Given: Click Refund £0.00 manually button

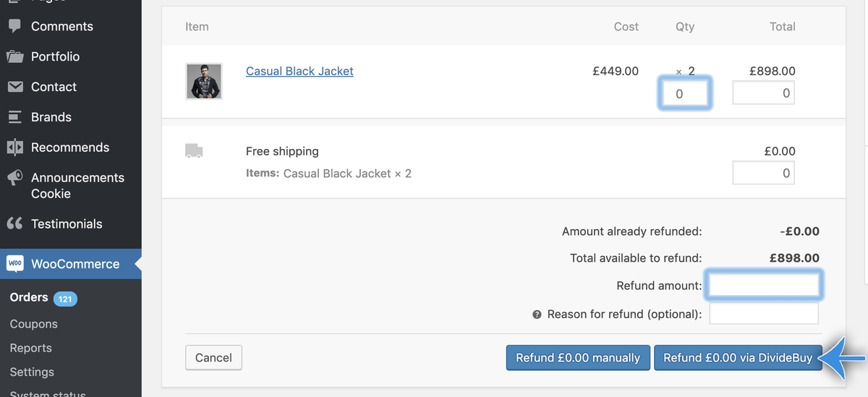Looking at the screenshot, I should click(577, 357).
